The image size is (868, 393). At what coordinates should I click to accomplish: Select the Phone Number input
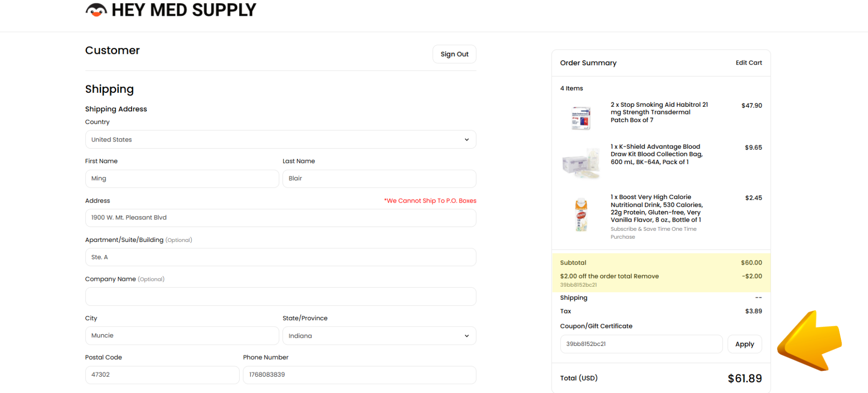[359, 375]
